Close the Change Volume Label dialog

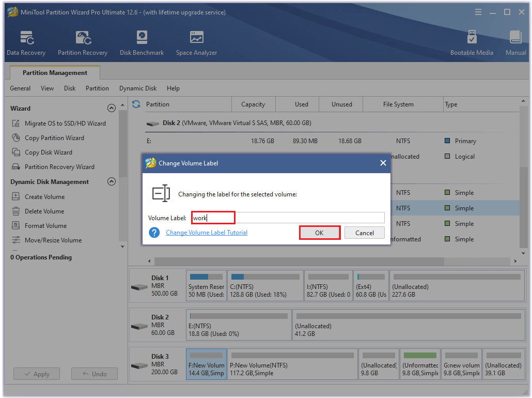click(x=383, y=163)
